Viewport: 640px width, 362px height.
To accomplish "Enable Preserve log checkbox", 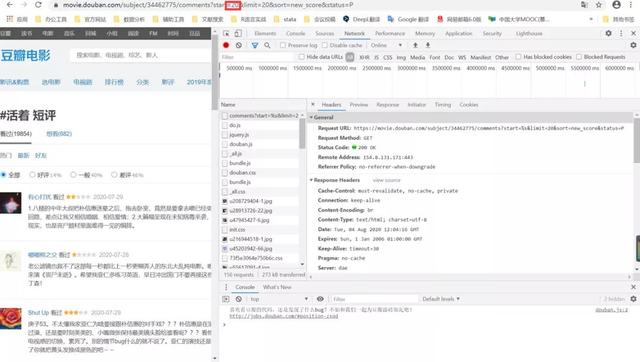I will (x=282, y=45).
